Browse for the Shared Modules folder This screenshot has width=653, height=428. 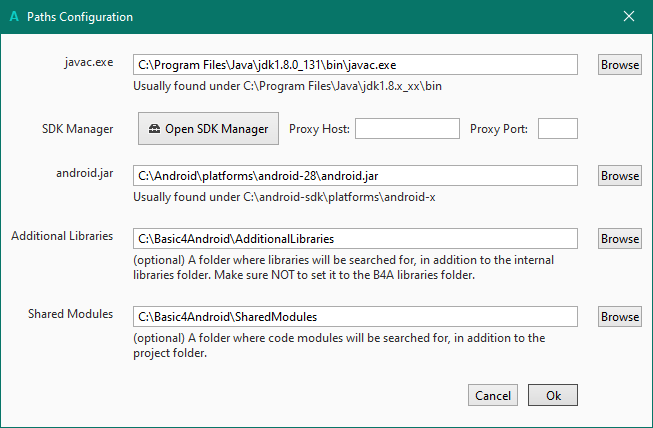coord(620,317)
